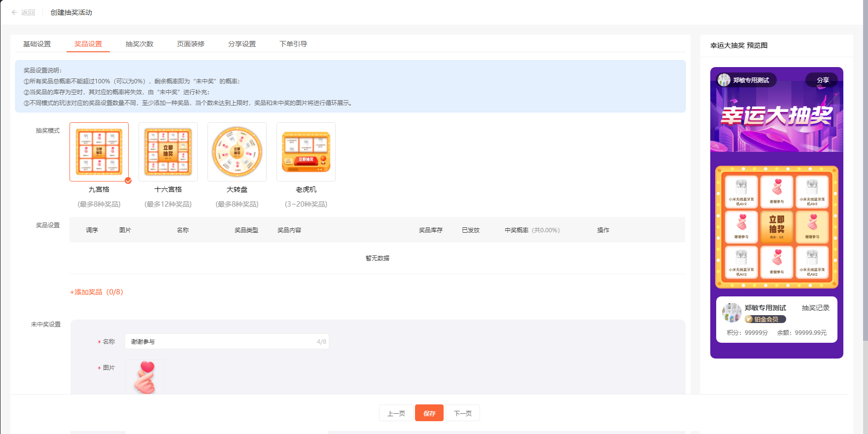Click the +添加奖品 link
The image size is (868, 434).
pyautogui.click(x=96, y=292)
